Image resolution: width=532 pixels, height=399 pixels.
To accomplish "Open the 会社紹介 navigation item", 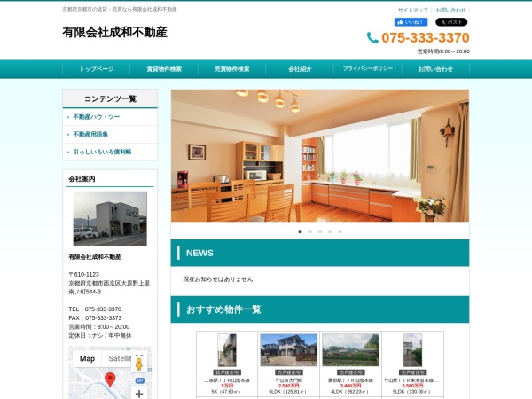I will (x=300, y=69).
